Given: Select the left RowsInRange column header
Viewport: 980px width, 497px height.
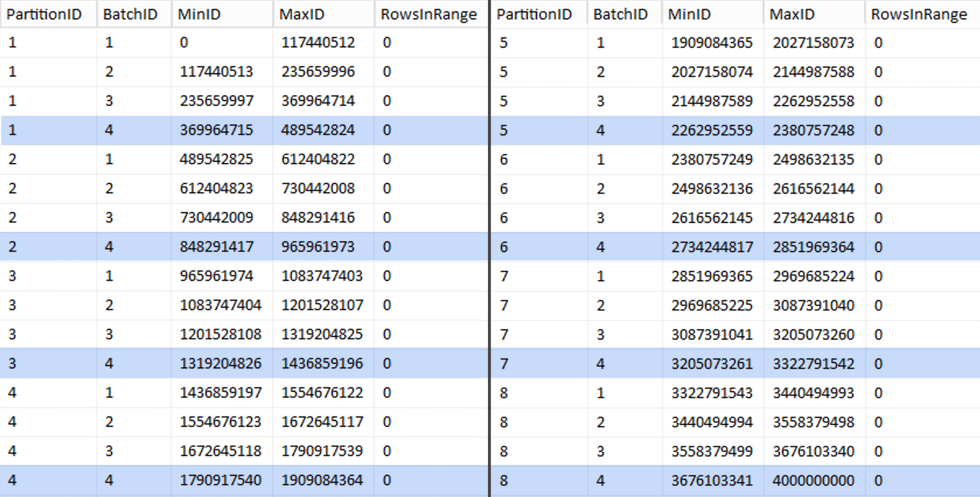Looking at the screenshot, I should [x=431, y=14].
